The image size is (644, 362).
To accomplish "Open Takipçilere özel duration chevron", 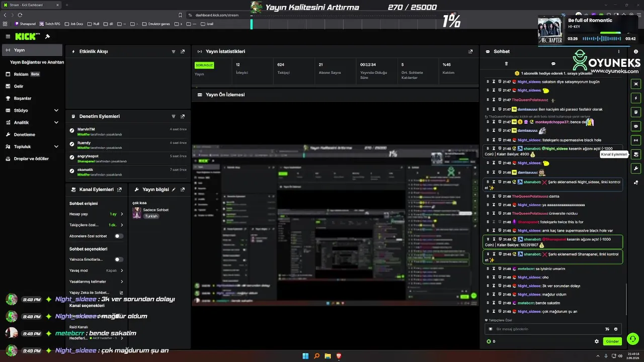I will 122,225.
